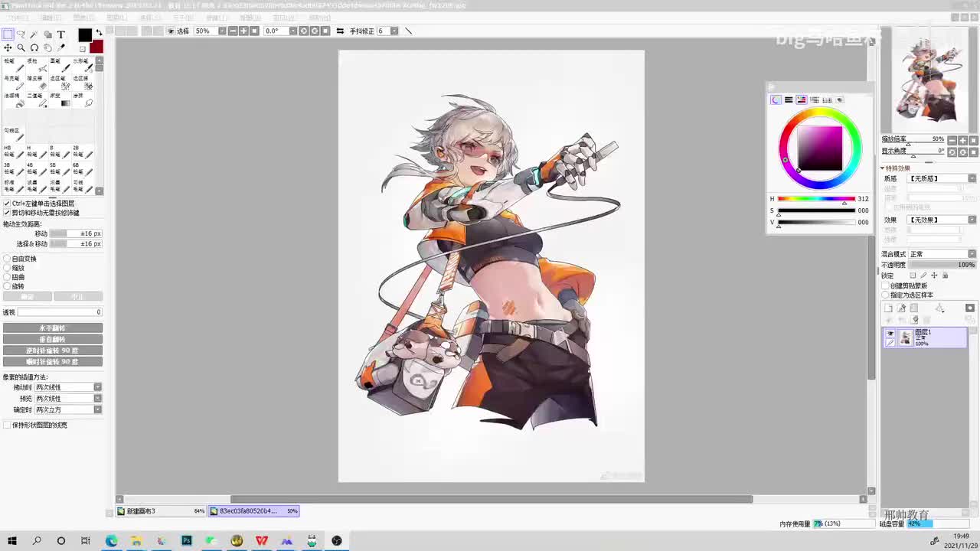Open the 预览 interpolation dropdown
Image resolution: width=980 pixels, height=551 pixels.
click(x=97, y=399)
